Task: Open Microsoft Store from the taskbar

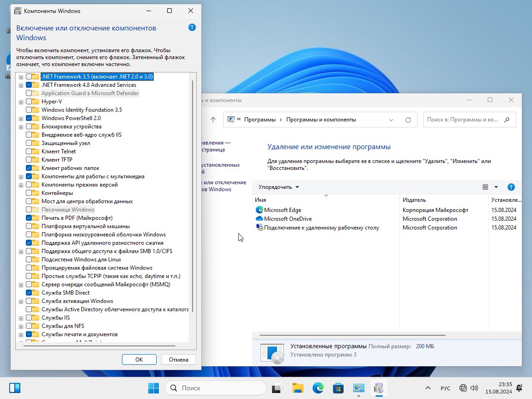Action: 339,388
